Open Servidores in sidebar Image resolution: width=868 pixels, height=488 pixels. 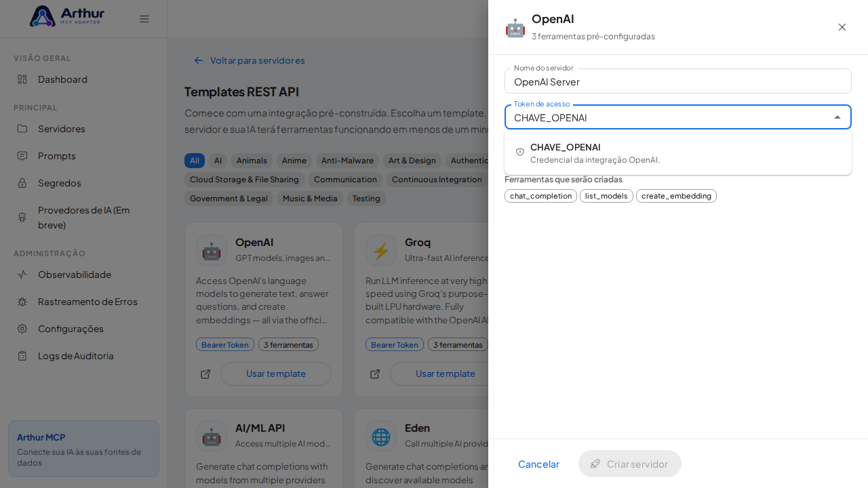pyautogui.click(x=83, y=129)
